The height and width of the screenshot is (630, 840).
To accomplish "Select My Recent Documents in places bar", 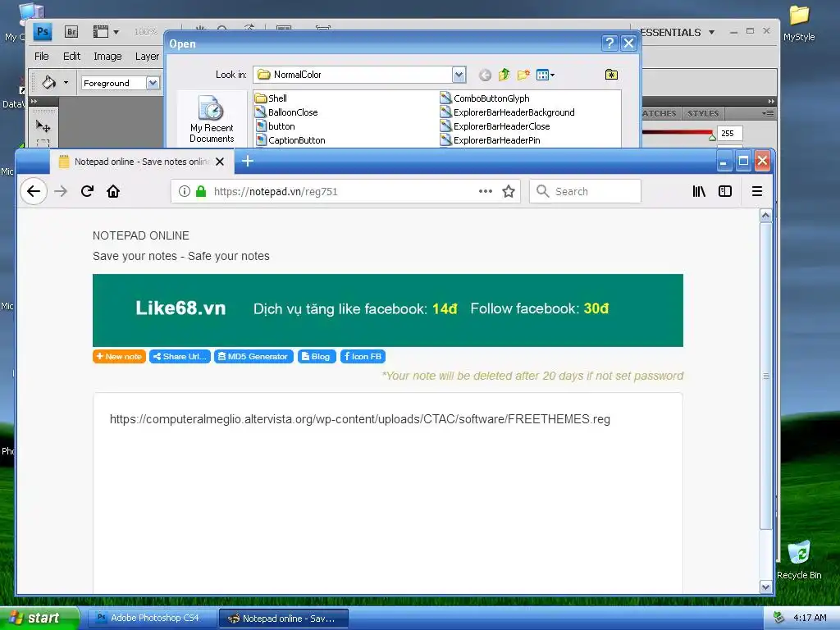I will tap(212, 119).
